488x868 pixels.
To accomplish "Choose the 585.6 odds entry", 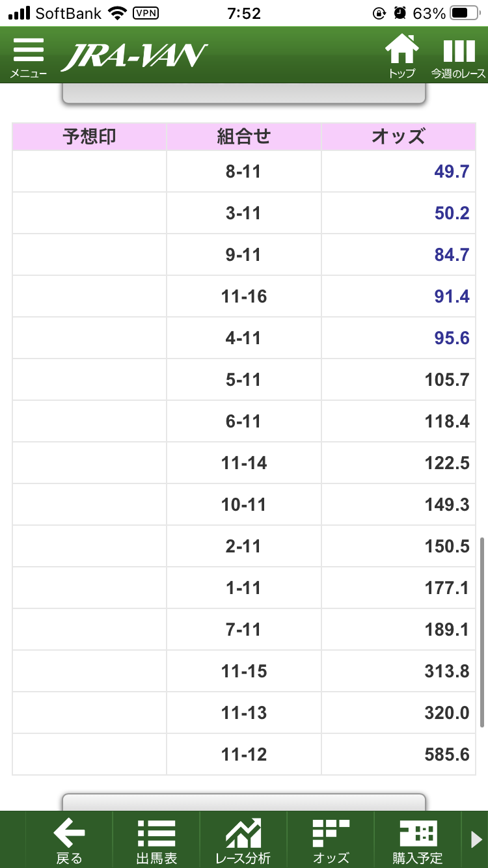I will [x=446, y=755].
